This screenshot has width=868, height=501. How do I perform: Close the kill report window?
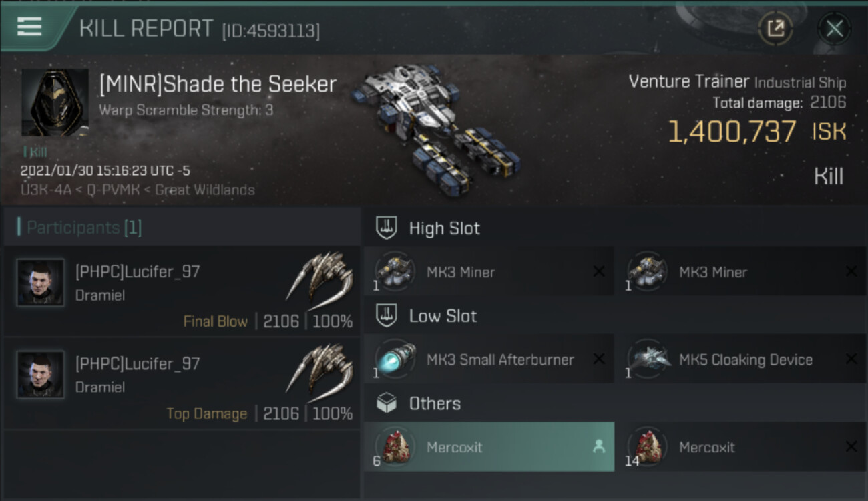(x=834, y=28)
